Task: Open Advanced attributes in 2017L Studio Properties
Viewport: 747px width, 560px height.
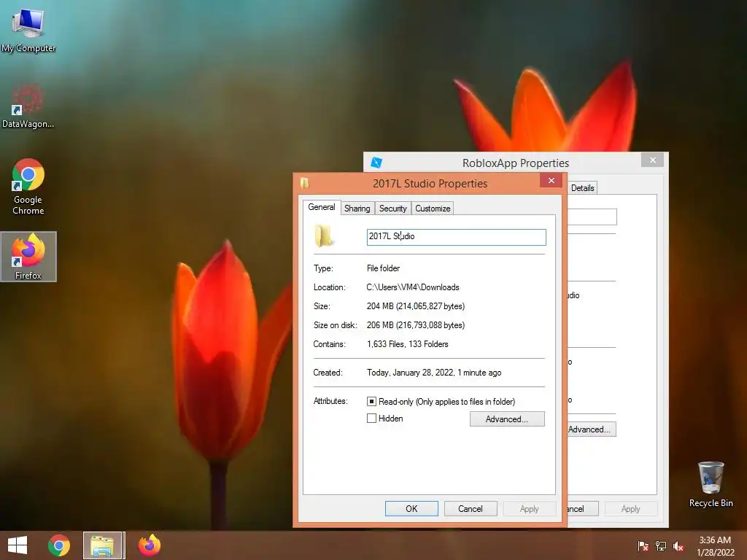Action: [507, 419]
